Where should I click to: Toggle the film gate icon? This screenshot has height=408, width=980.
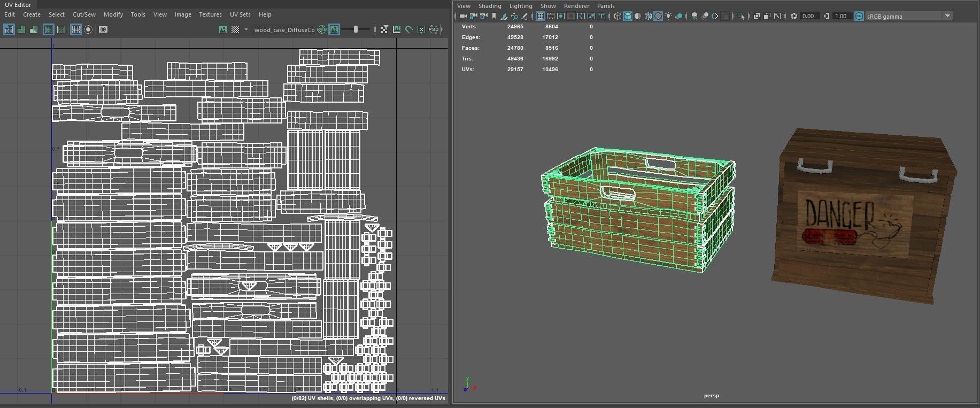coord(550,16)
